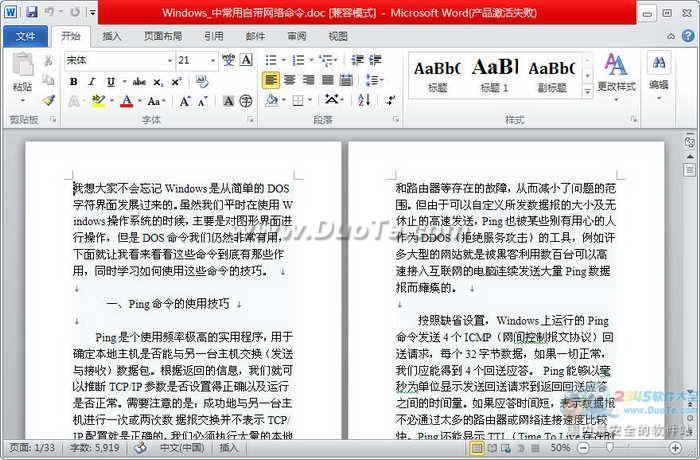Switch to the 视图 tab
The width and height of the screenshot is (700, 460).
pyautogui.click(x=338, y=37)
